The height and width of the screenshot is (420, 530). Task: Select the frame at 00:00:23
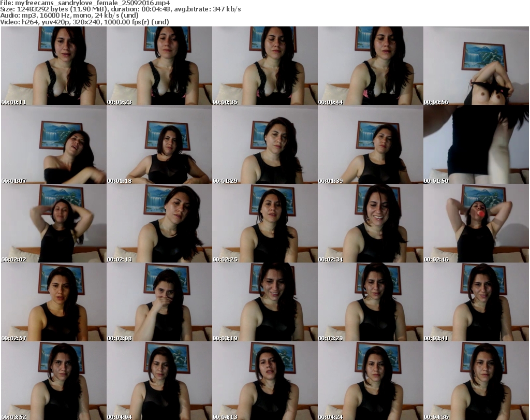(x=159, y=66)
